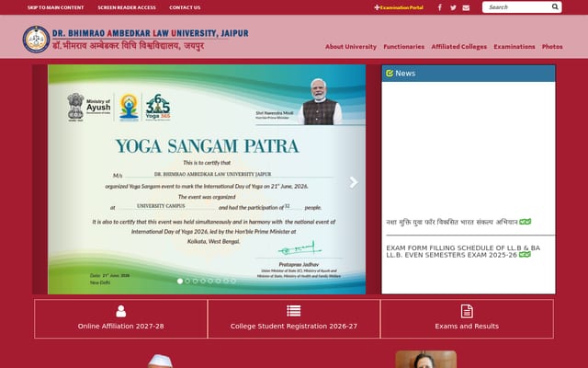Select the first carousel indicator dot

click(x=180, y=281)
